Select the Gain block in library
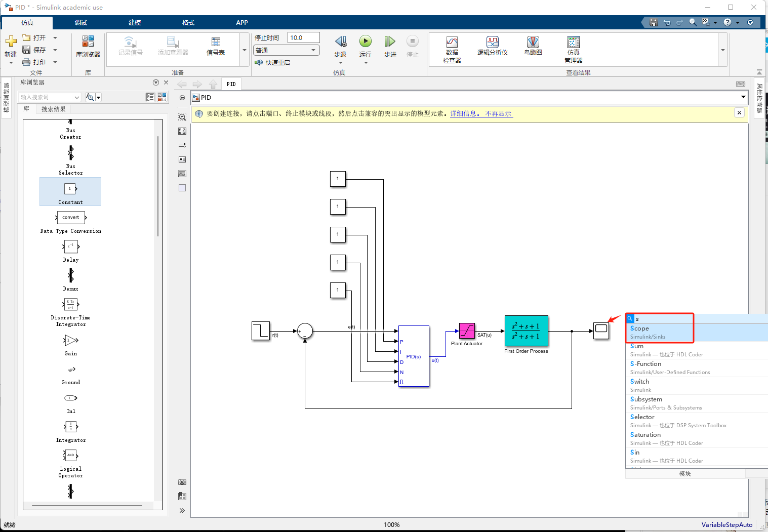The height and width of the screenshot is (532, 768). point(71,346)
